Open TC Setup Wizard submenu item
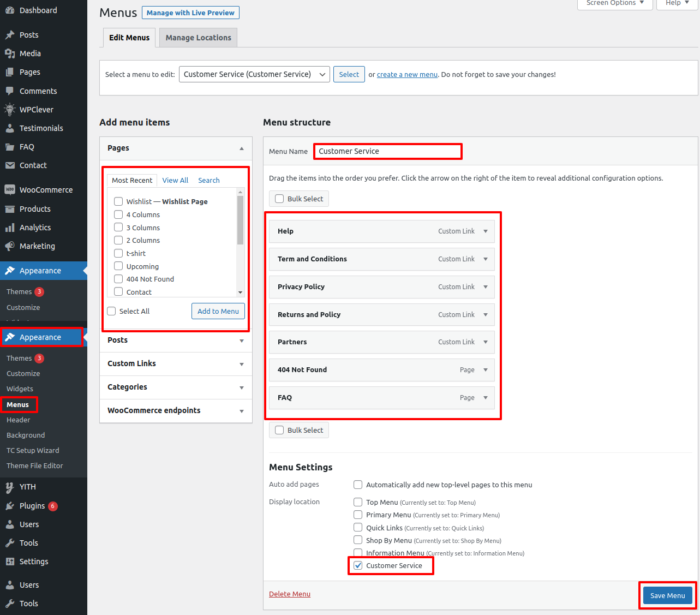The width and height of the screenshot is (700, 615). pos(33,450)
